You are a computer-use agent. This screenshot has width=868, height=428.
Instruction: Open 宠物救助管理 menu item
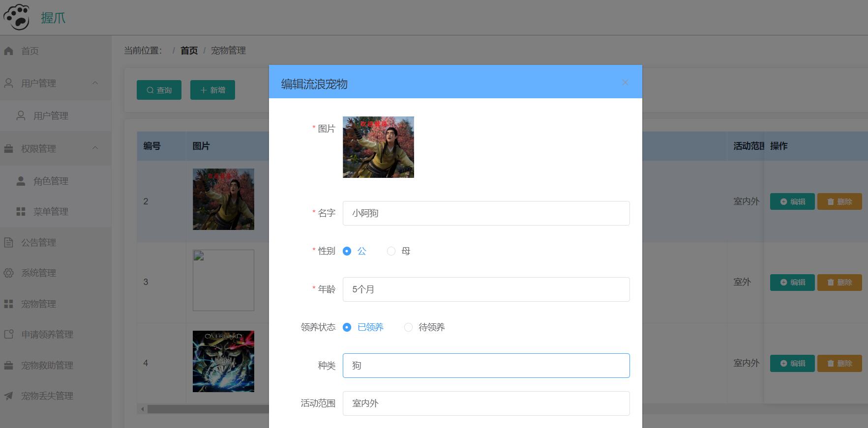click(x=56, y=365)
